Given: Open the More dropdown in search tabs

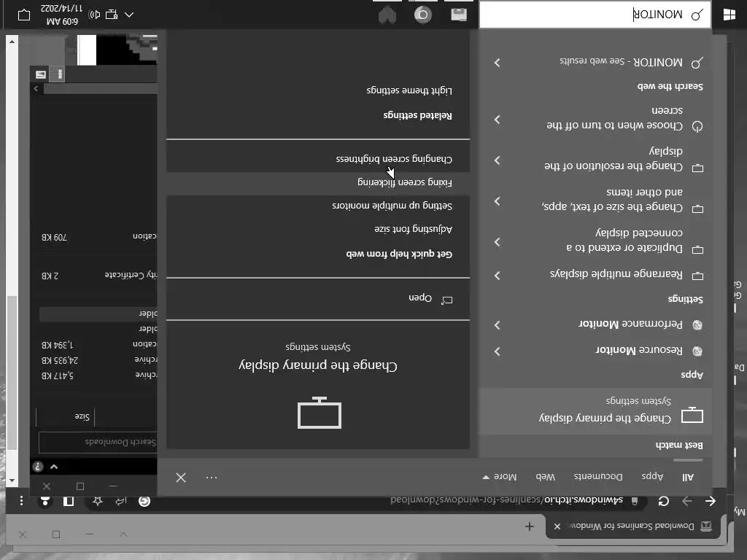Looking at the screenshot, I should (499, 476).
